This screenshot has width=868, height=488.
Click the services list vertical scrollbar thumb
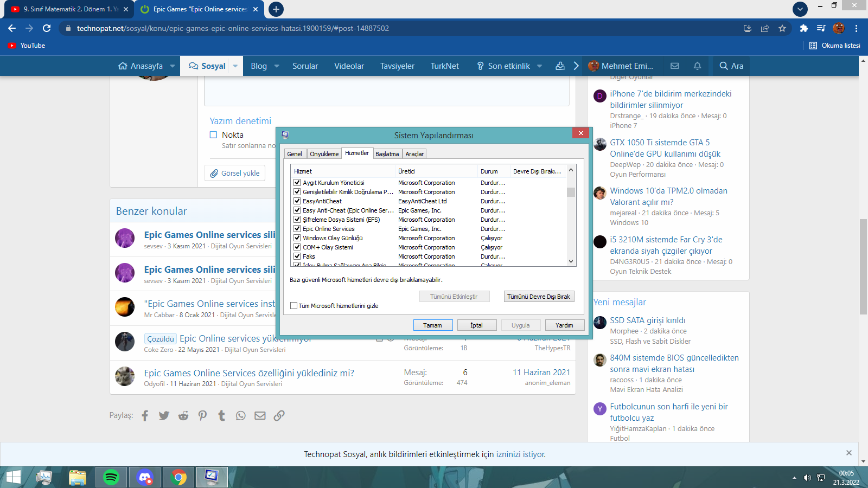(571, 192)
